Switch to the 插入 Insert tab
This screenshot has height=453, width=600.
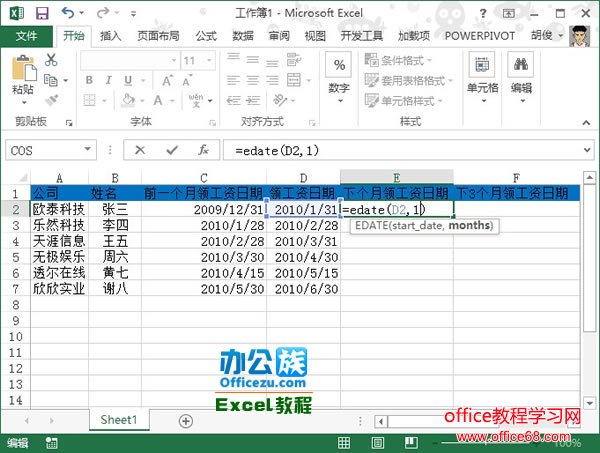pos(111,36)
